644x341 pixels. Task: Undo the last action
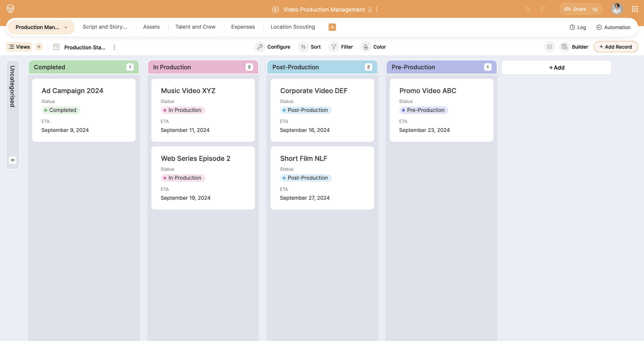pos(528,9)
